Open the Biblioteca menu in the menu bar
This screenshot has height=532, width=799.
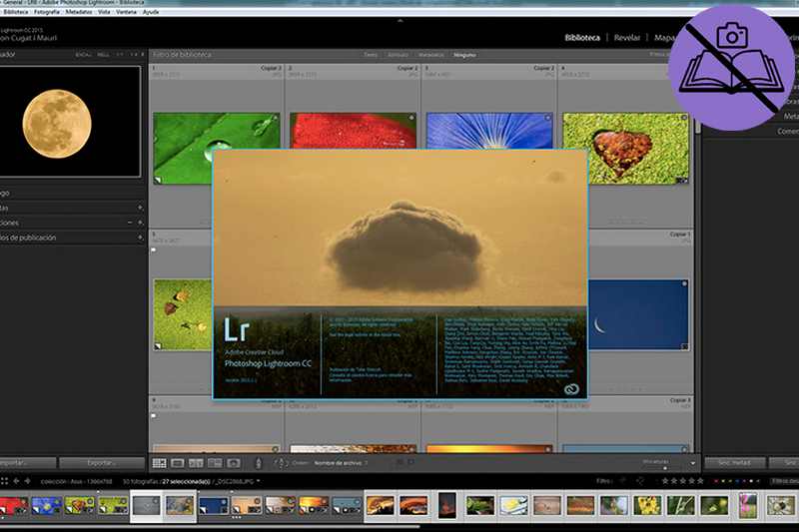(16, 12)
